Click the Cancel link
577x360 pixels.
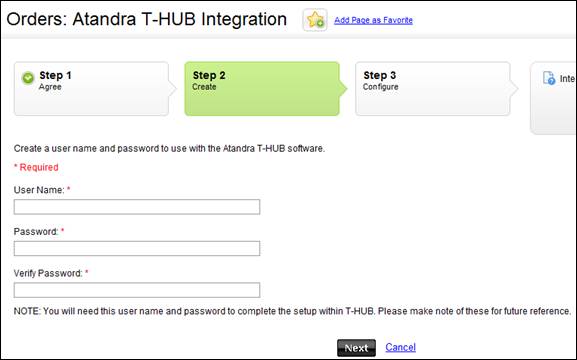[x=400, y=347]
